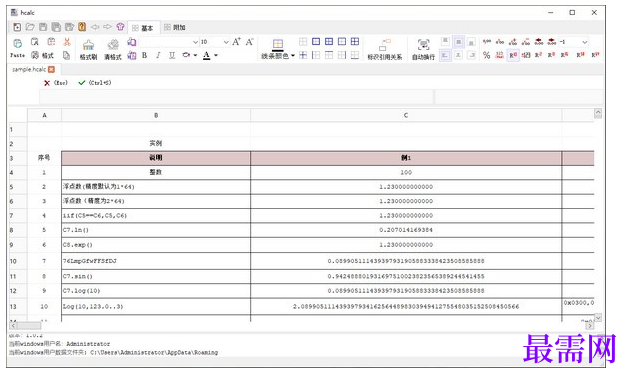Close the sample.hcalc tab

[51, 69]
